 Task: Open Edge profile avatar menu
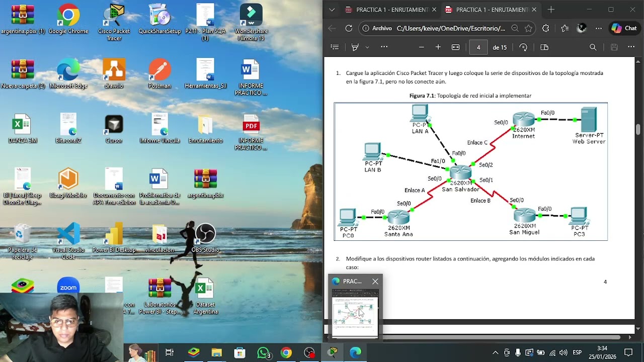582,29
